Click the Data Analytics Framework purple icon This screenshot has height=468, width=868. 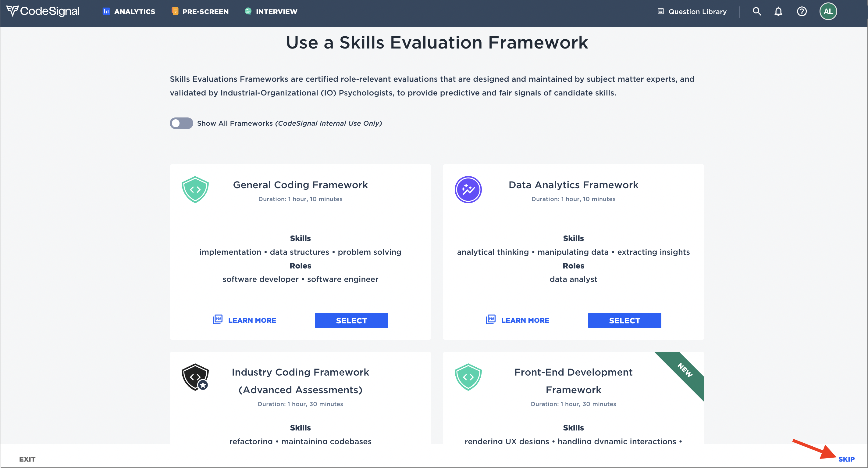pos(468,190)
